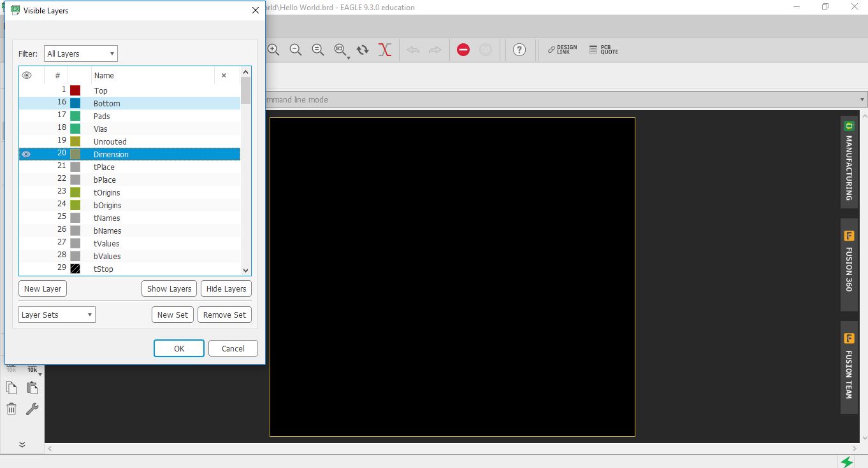Click the Show Layers button
The width and height of the screenshot is (868, 468).
tap(169, 288)
